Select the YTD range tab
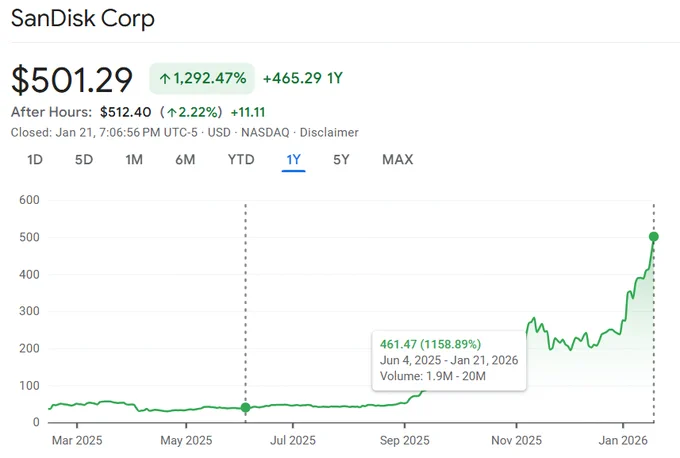The width and height of the screenshot is (680, 458). [241, 160]
